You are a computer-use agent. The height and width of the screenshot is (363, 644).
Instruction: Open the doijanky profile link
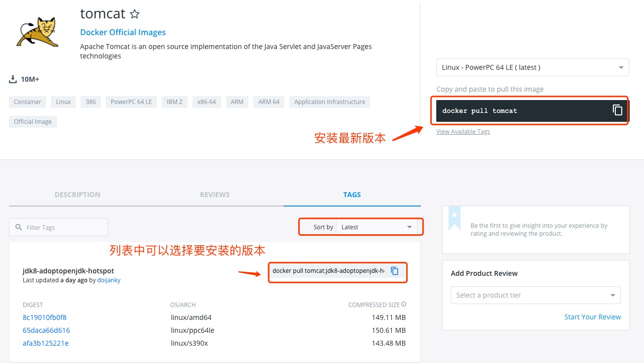(109, 280)
